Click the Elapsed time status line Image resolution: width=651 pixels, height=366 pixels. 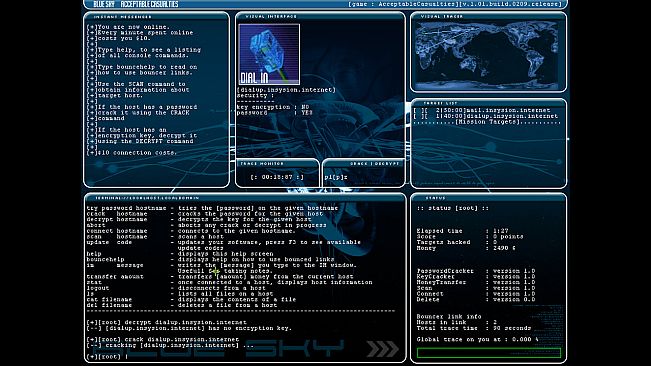click(463, 231)
